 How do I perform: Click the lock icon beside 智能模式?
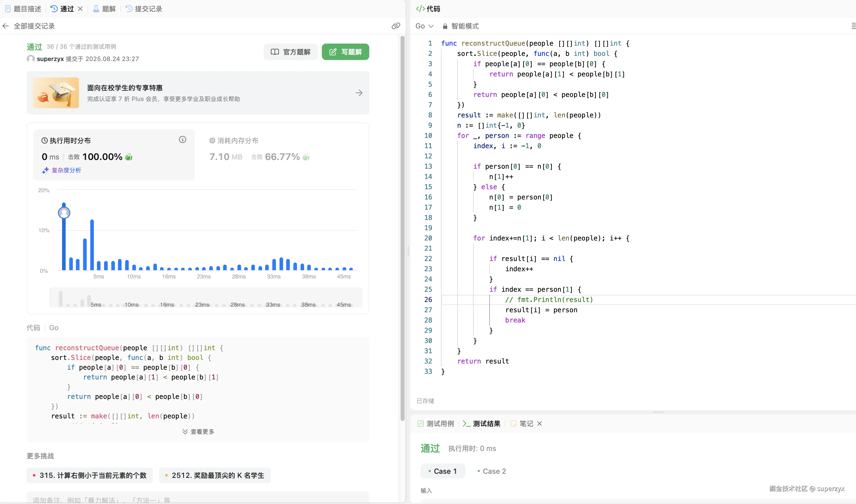(445, 26)
